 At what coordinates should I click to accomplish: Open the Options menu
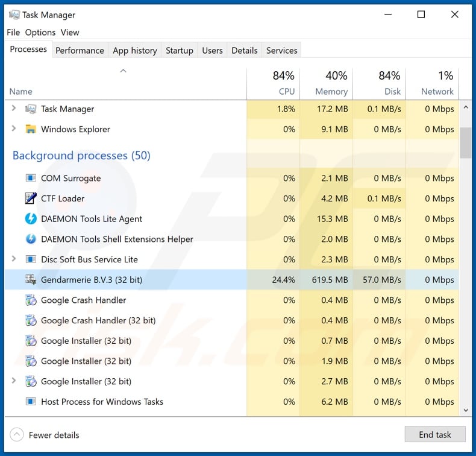[40, 32]
